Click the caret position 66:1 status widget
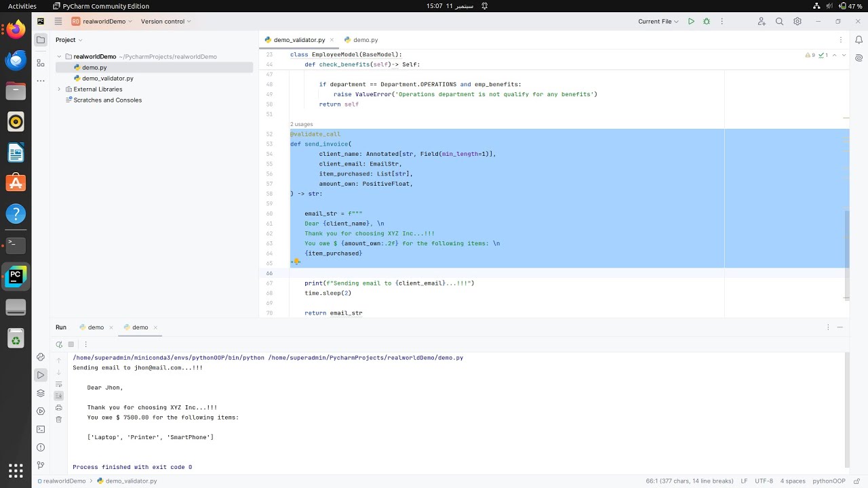The height and width of the screenshot is (488, 868). click(690, 481)
